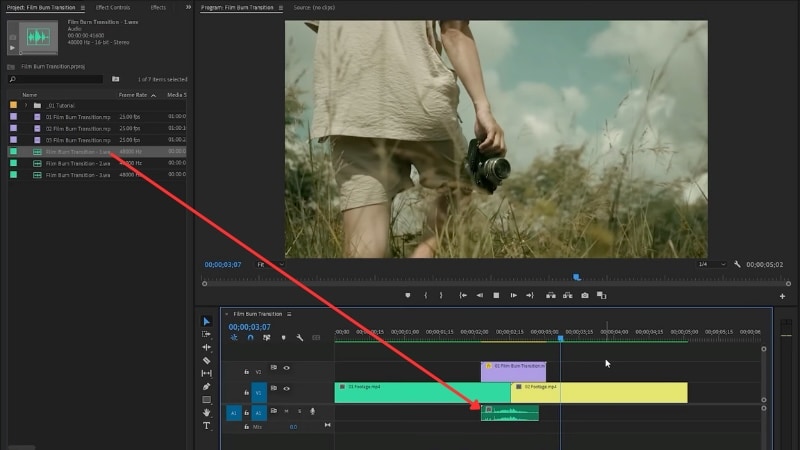
Task: Open the playback resolution 1/4 dropdown
Action: click(712, 265)
